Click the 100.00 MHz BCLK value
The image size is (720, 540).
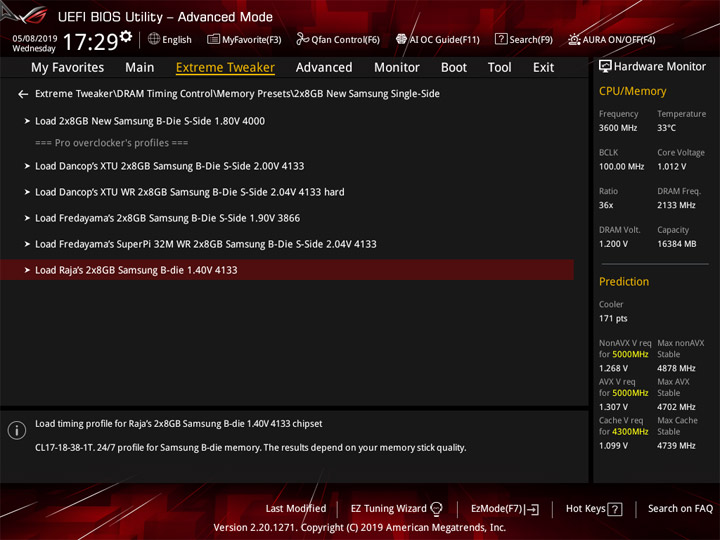point(621,167)
